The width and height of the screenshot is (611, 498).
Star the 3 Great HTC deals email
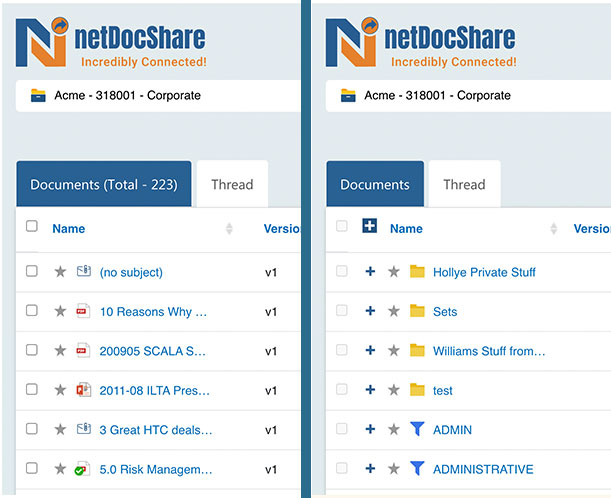[60, 429]
